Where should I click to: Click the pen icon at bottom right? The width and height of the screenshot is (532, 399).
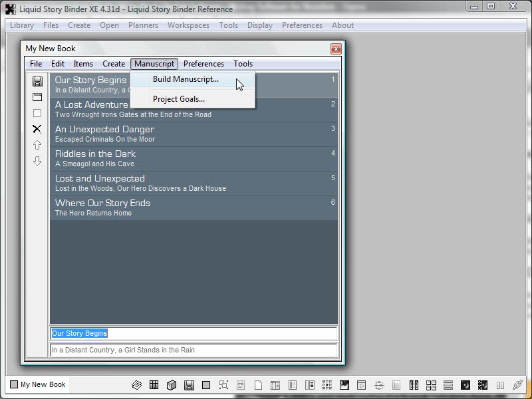point(517,385)
